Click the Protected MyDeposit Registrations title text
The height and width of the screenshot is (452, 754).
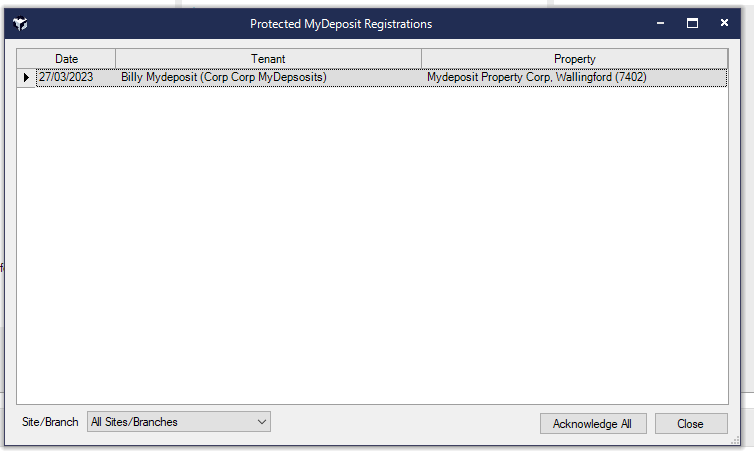pyautogui.click(x=341, y=23)
